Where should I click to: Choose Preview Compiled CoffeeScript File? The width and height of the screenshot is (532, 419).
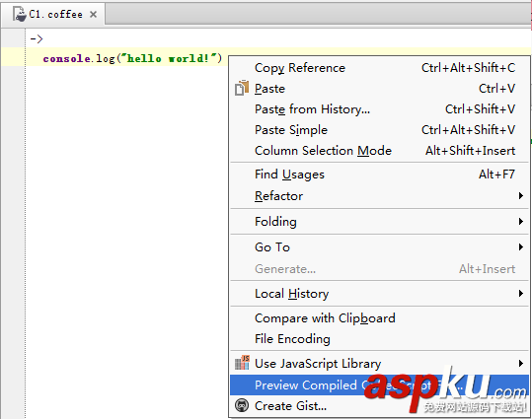pos(380,385)
